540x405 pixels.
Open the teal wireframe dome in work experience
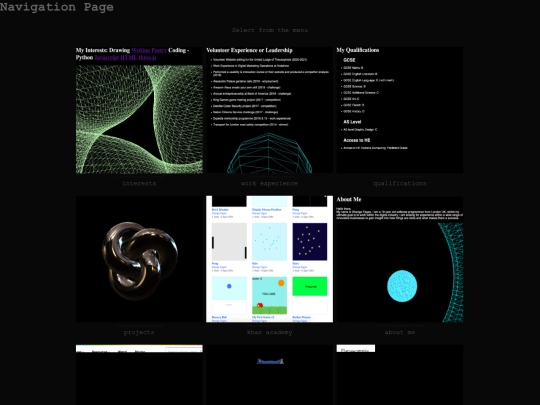point(269,154)
